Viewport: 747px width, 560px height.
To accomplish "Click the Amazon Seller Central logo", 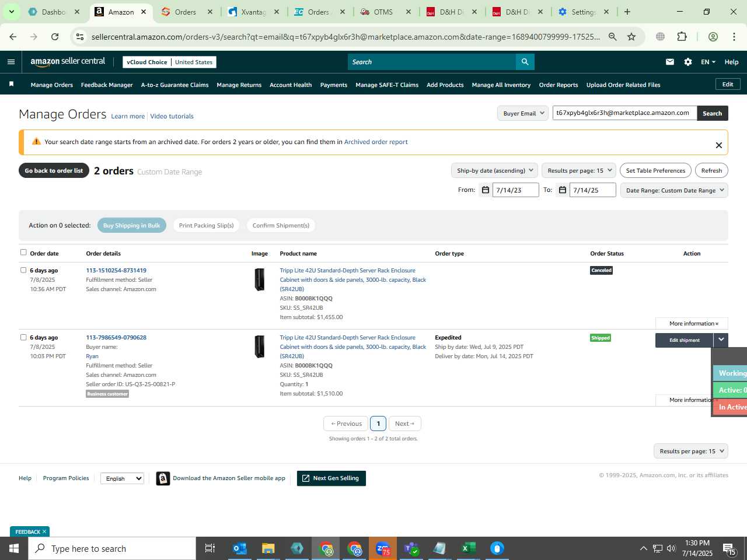I will pos(68,62).
